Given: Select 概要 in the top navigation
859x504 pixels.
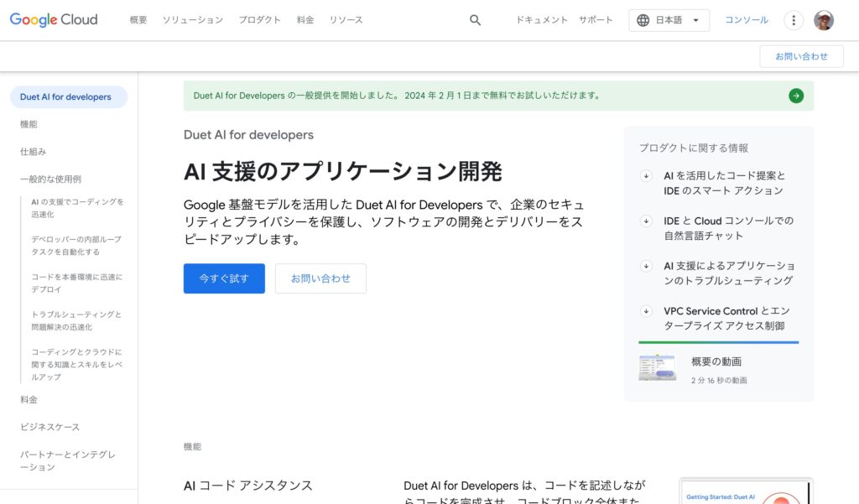Looking at the screenshot, I should pyautogui.click(x=138, y=20).
